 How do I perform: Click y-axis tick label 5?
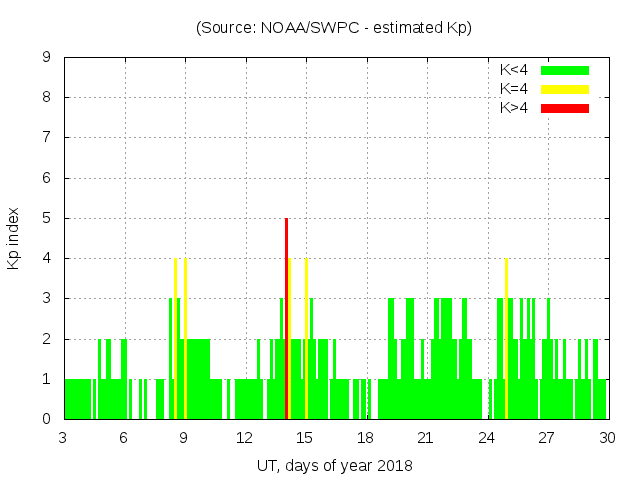pos(46,218)
